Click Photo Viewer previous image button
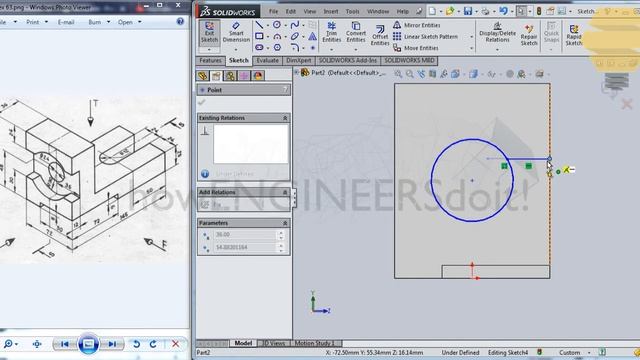Image resolution: width=640 pixels, height=360 pixels. tap(64, 344)
